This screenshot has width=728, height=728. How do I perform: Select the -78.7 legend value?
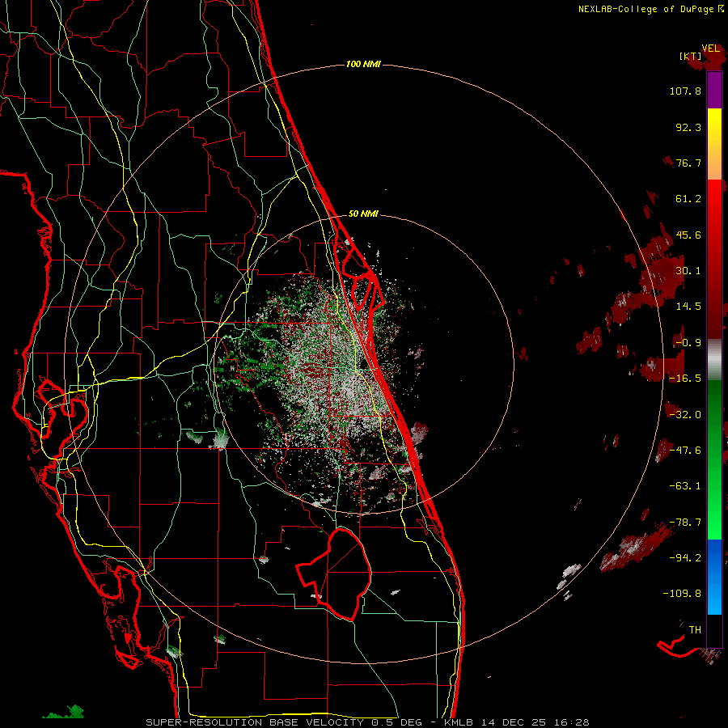click(x=685, y=523)
